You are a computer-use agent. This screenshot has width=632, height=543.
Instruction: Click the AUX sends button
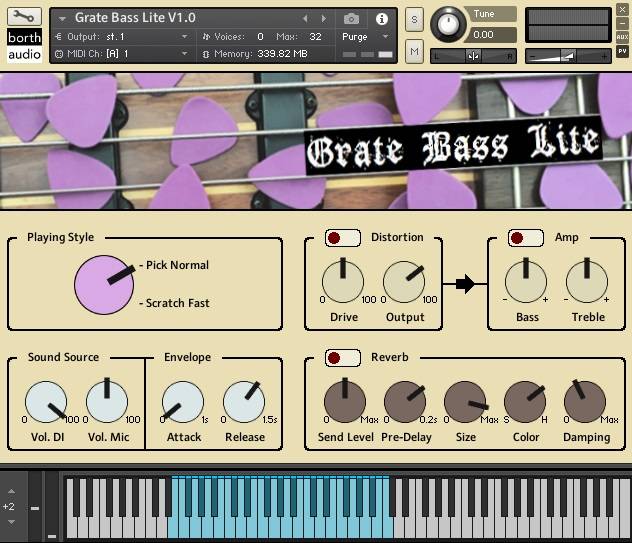[x=622, y=37]
